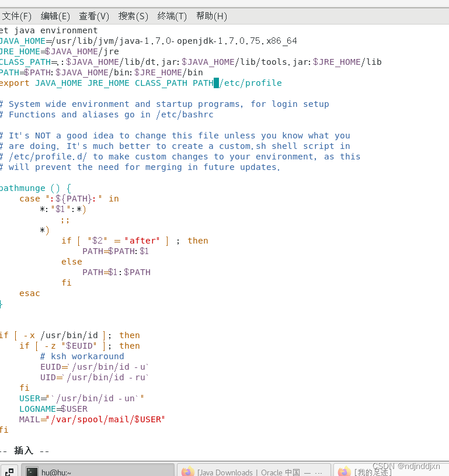Image resolution: width=449 pixels, height=476 pixels.
Task: Click the 'esac' keyword line
Action: [x=30, y=293]
